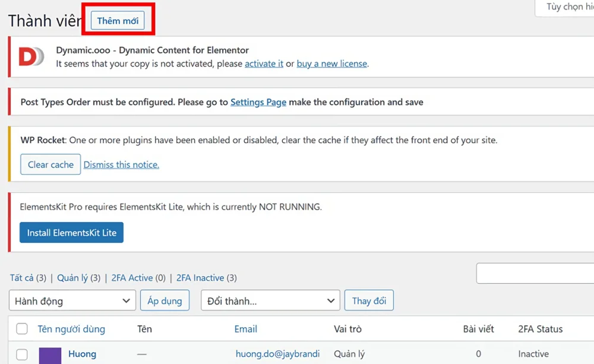Apply the bulk action with Áp dụng
594x364 pixels.
tap(165, 300)
